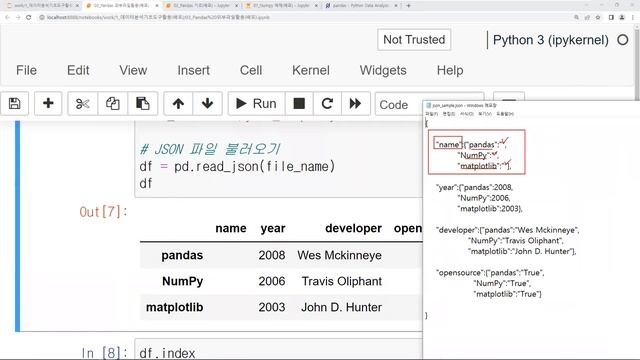The image size is (640, 360).
Task: Interrupt the kernel with the stop square
Action: point(299,104)
